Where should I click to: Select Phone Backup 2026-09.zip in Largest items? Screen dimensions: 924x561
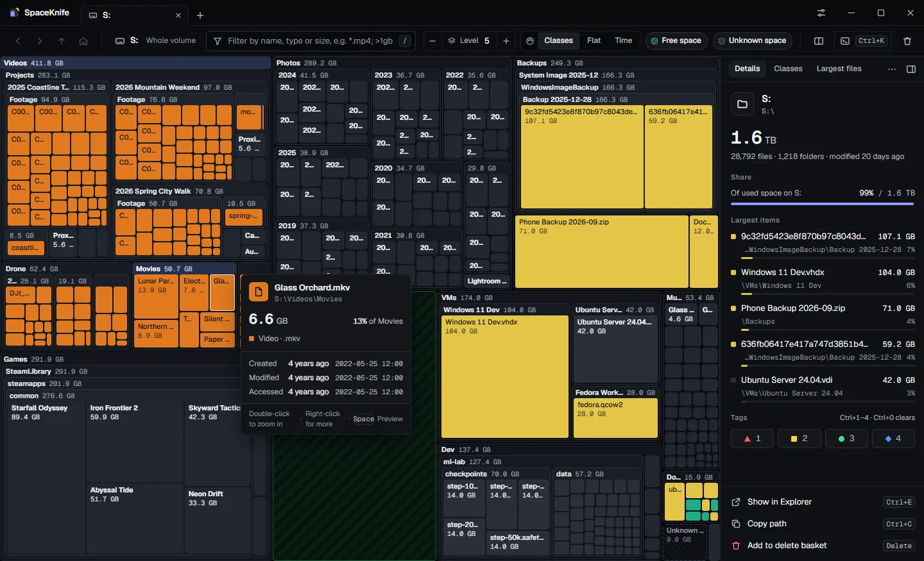(823, 315)
